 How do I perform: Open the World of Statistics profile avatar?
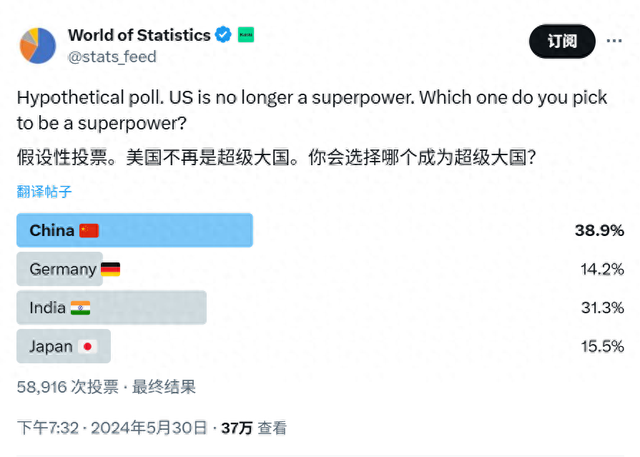38,45
